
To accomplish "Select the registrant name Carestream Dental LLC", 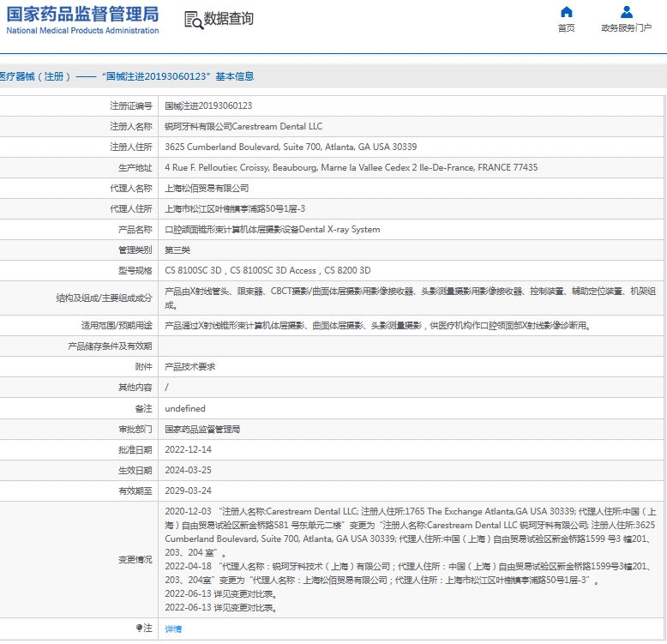I will pos(243,126).
